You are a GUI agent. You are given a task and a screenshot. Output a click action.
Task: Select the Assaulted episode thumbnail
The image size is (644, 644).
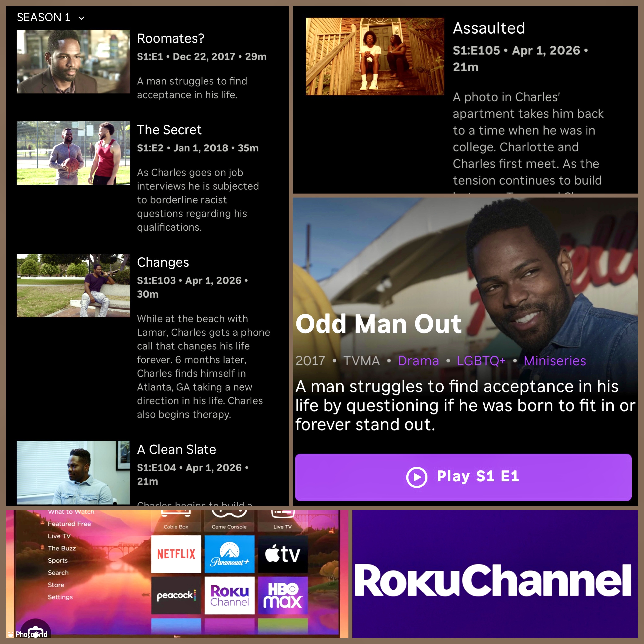tap(375, 57)
